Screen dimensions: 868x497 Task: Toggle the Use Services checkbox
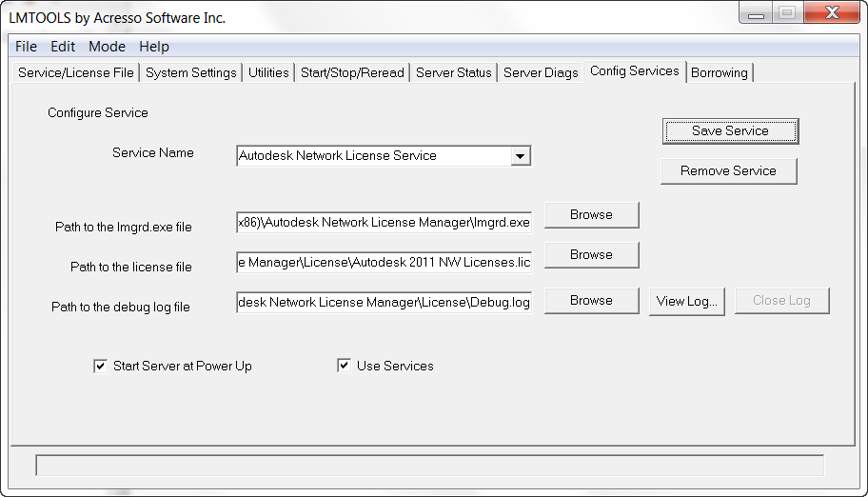pyautogui.click(x=345, y=366)
